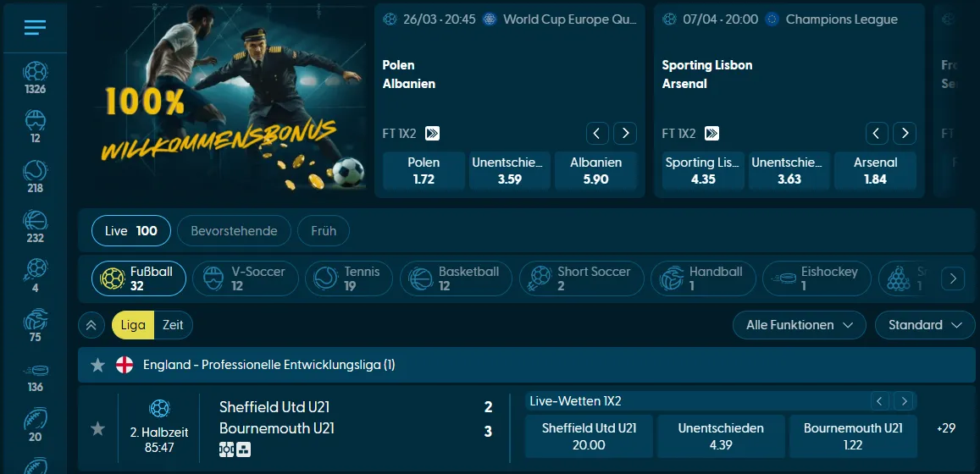This screenshot has width=980, height=474.
Task: Bet on Albanien at 5.90
Action: (595, 170)
